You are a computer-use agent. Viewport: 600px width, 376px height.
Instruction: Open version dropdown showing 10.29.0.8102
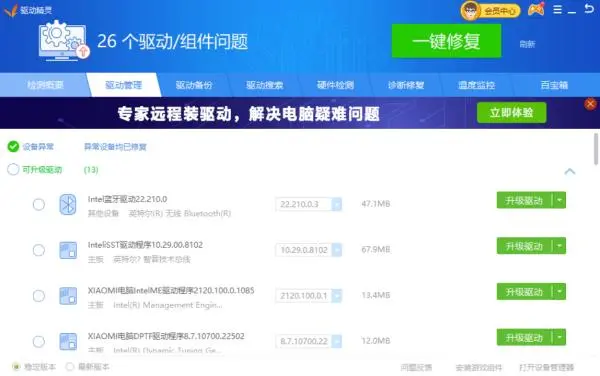click(337, 250)
